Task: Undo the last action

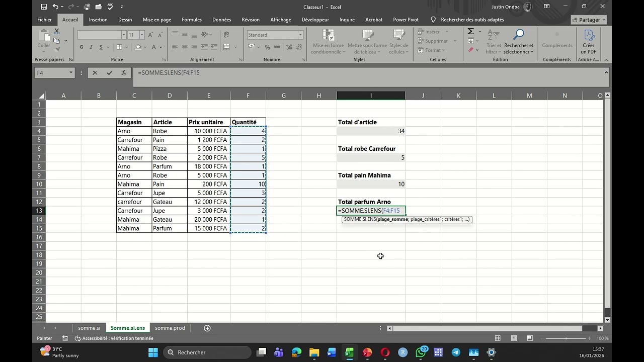Action: pos(55,7)
